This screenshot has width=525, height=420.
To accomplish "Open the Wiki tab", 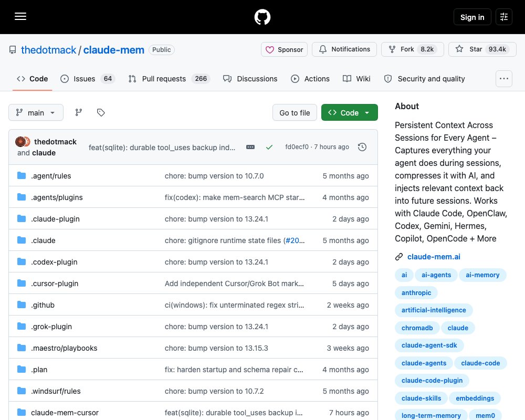I will pos(356,79).
